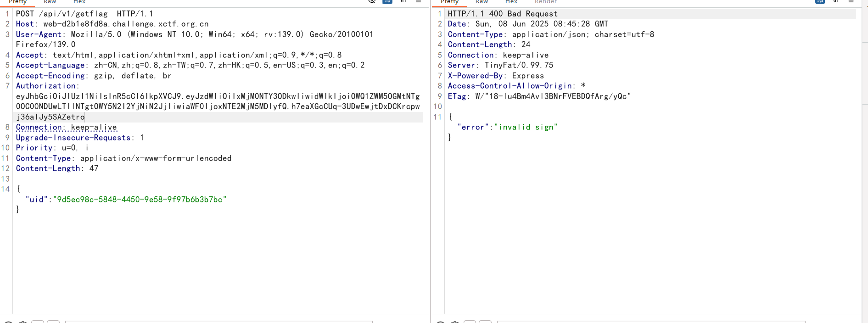This screenshot has width=868, height=323.
Task: Click response Connection: keep-alive header
Action: coord(498,55)
